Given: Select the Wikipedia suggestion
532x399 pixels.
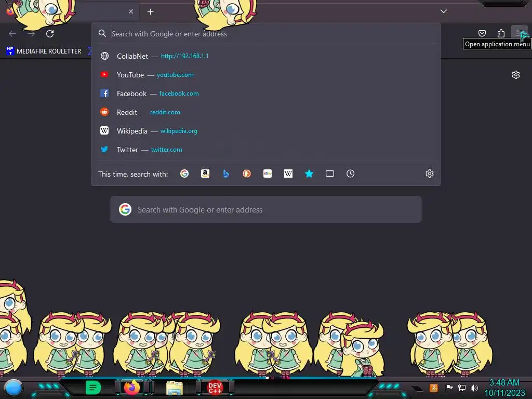Looking at the screenshot, I should click(x=266, y=130).
